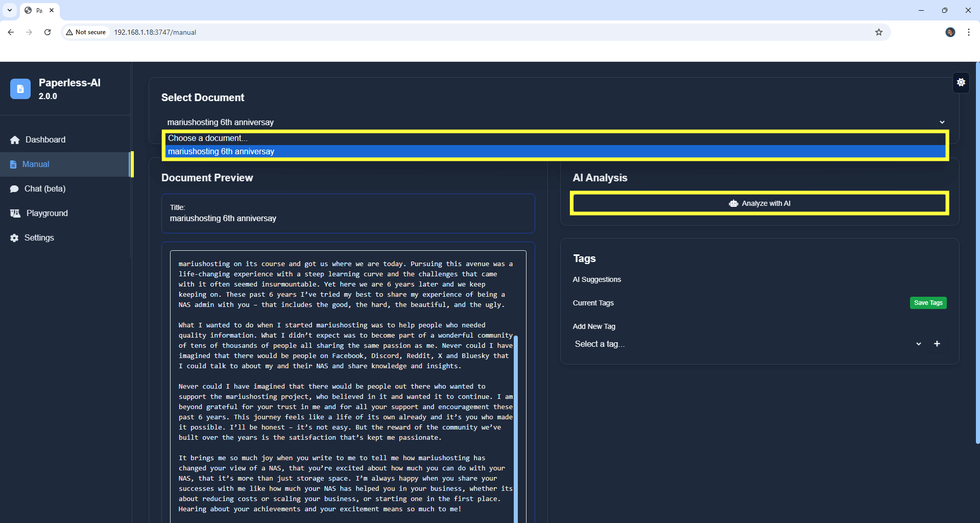The height and width of the screenshot is (523, 980).
Task: Click the Dashboard home icon
Action: coord(15,140)
